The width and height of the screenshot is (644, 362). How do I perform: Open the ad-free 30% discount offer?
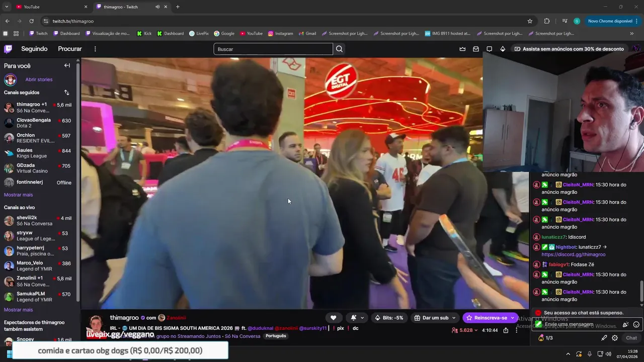(569, 49)
